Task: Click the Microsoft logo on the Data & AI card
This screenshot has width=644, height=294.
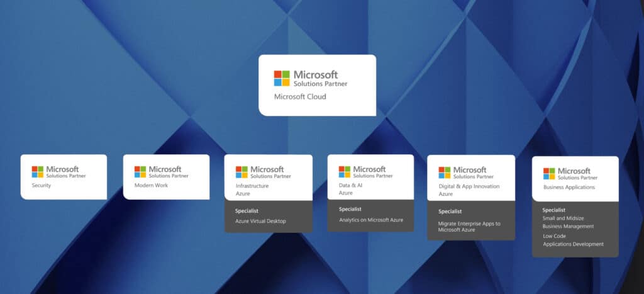Action: [344, 172]
